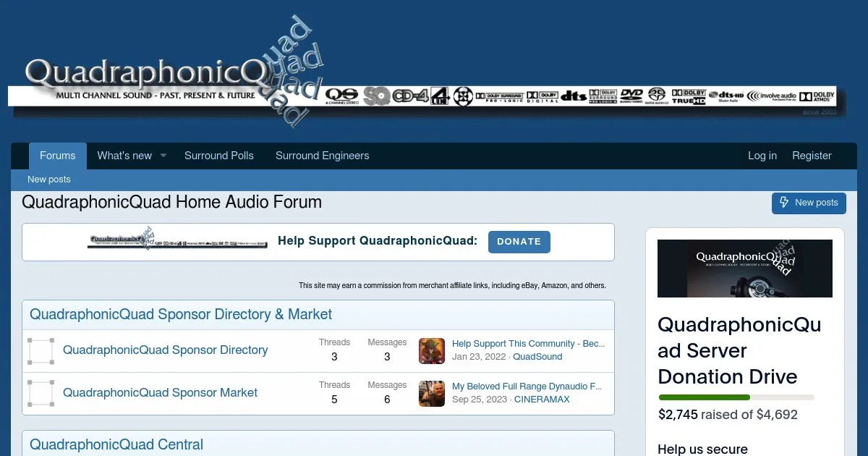Image resolution: width=868 pixels, height=456 pixels.
Task: Click the New posts button with lightning icon
Action: 809,203
